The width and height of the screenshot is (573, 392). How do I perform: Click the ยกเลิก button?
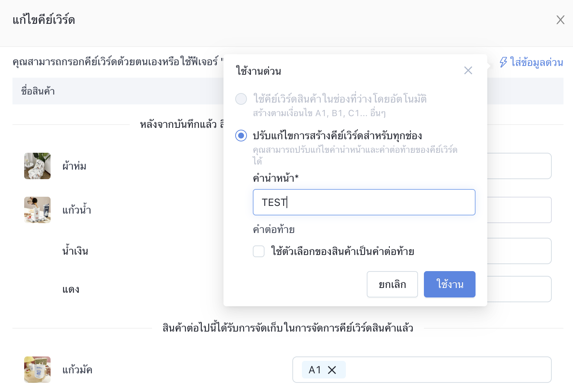(x=392, y=284)
